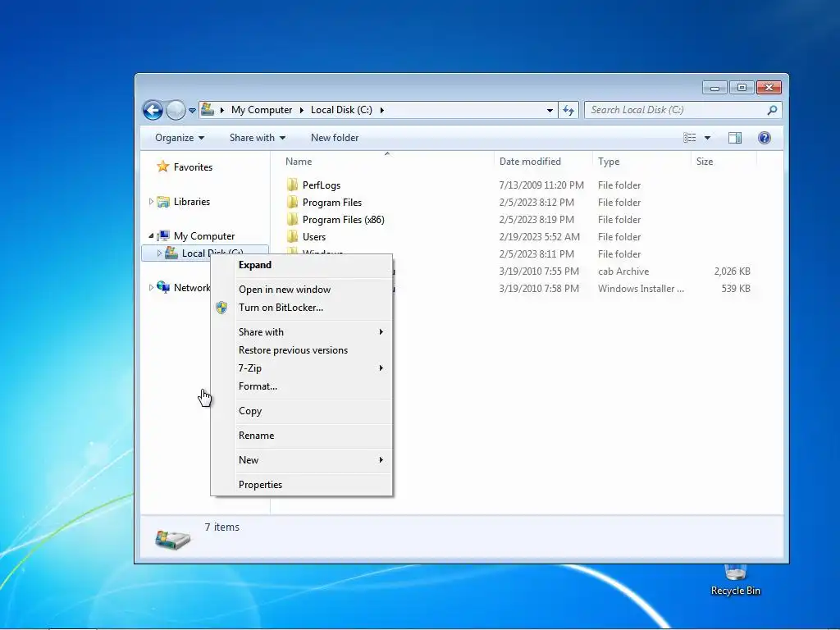This screenshot has height=630, width=840.
Task: Click My Computer in address breadcrumb
Action: click(262, 110)
